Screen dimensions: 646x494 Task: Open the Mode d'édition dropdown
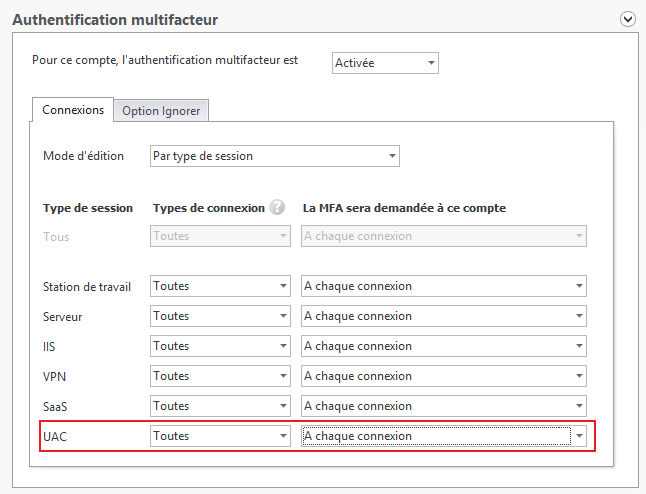pyautogui.click(x=275, y=156)
